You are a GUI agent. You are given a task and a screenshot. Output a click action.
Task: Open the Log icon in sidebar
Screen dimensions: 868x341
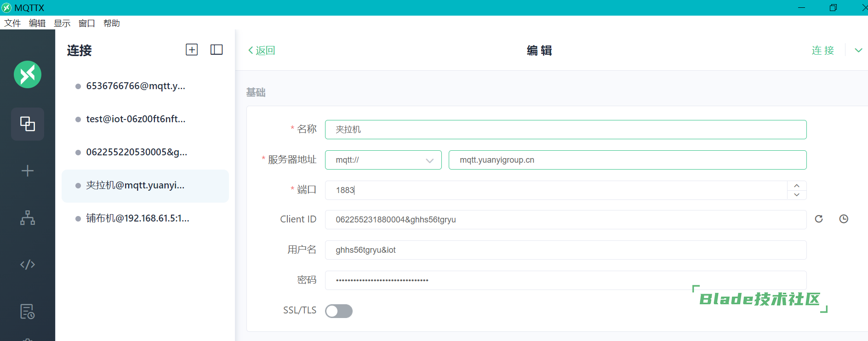pos(28,312)
